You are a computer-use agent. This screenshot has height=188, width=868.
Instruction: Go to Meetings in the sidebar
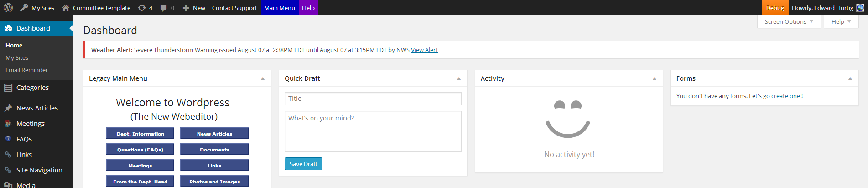tap(30, 124)
